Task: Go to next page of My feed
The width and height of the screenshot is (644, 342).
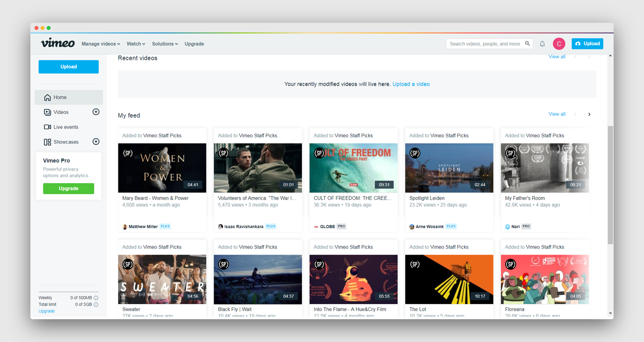Action: point(589,114)
